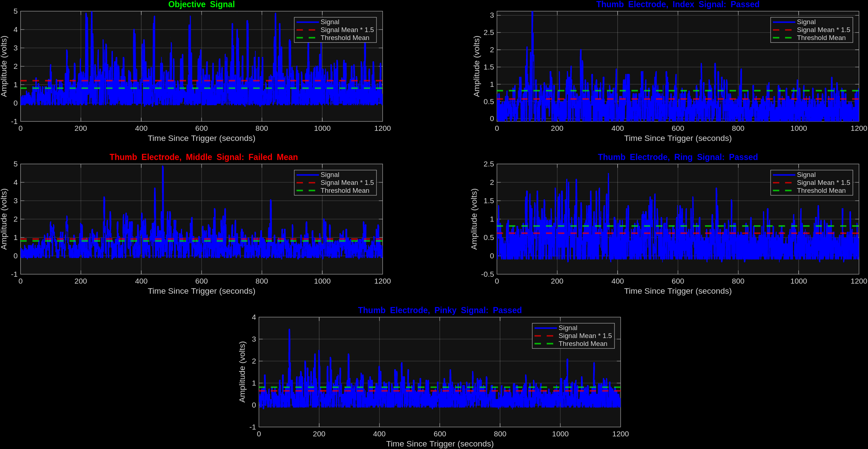Click the Pinky plot's 'Time Since Trigger' label
The image size is (868, 449).
click(x=440, y=444)
